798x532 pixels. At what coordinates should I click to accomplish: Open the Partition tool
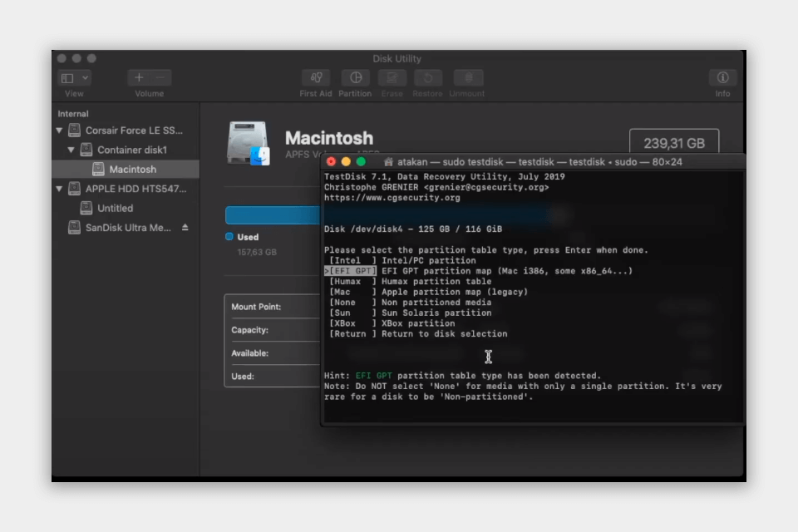pos(355,78)
